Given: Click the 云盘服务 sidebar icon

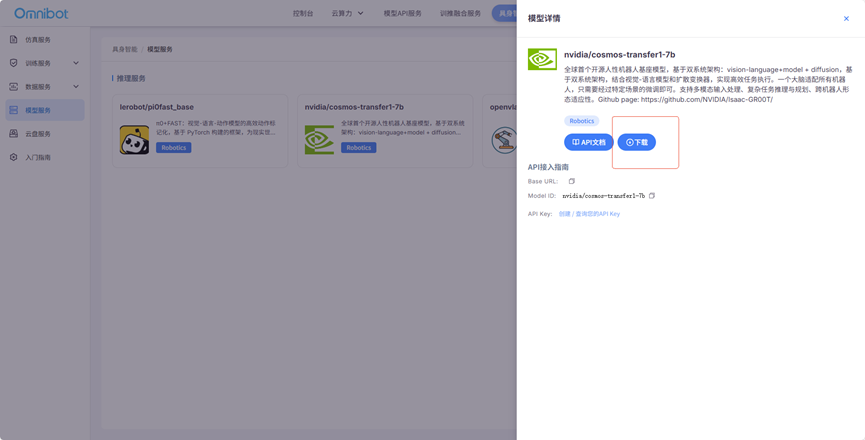Looking at the screenshot, I should (x=14, y=134).
